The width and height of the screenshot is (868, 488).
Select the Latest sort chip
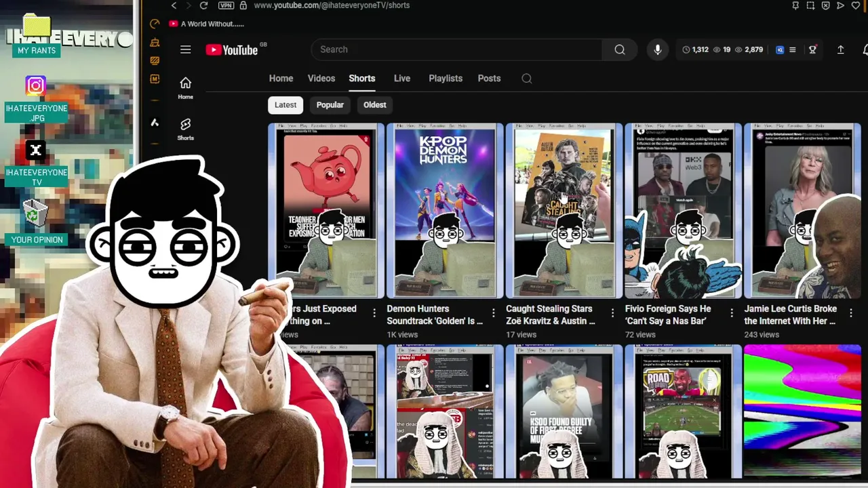click(x=285, y=105)
